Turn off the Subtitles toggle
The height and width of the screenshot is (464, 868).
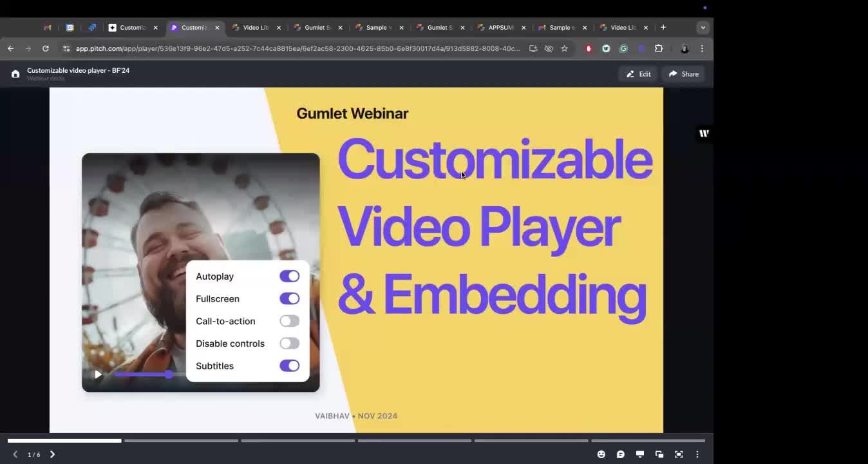(x=289, y=366)
